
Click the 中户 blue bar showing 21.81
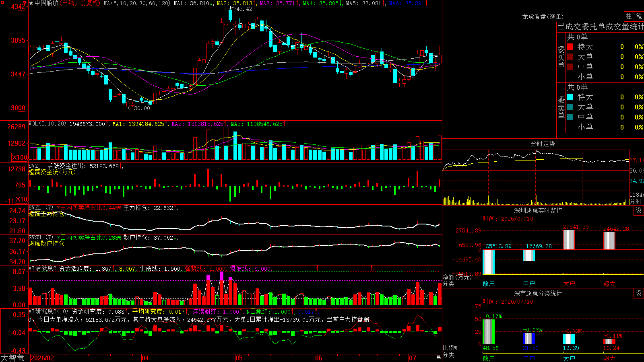pyautogui.click(x=529, y=339)
